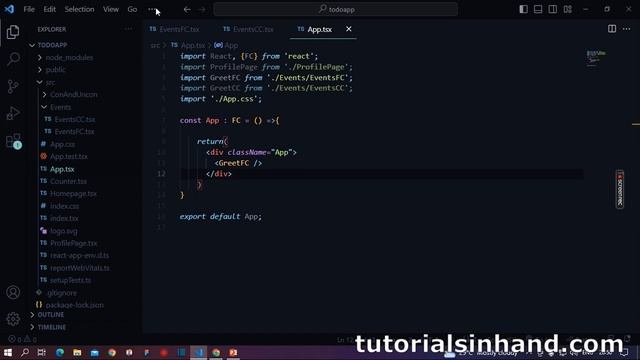The height and width of the screenshot is (360, 640).
Task: Click the src breadcrumb
Action: click(155, 45)
